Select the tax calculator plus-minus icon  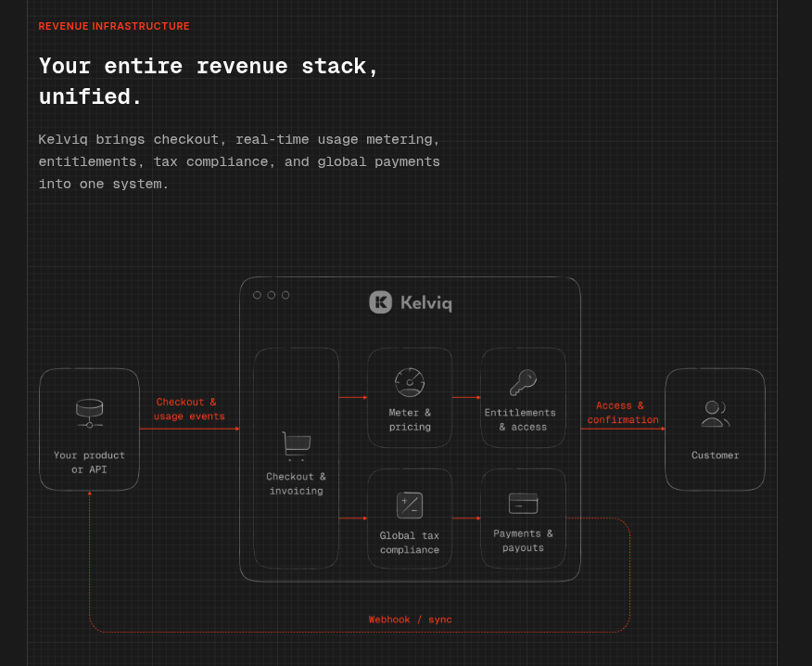pos(410,505)
